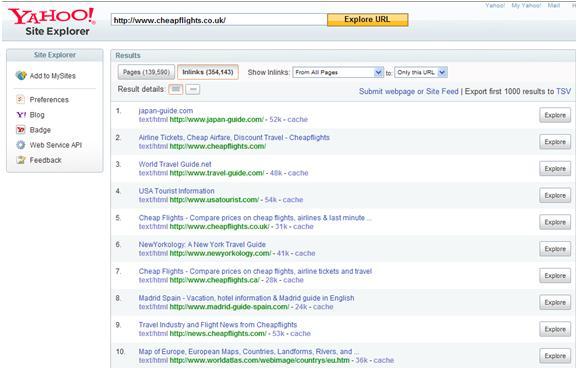Explore the madrid-guide-spain.com result
The height and width of the screenshot is (369, 577).
pyautogui.click(x=555, y=302)
